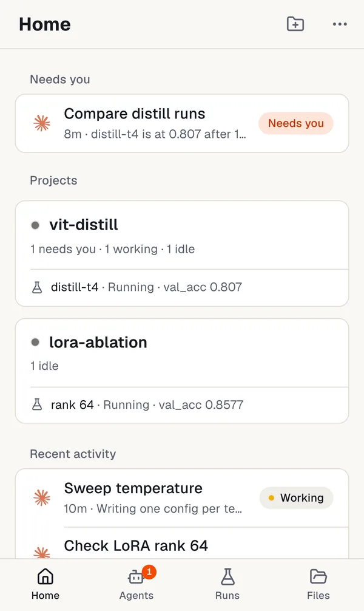364x611 pixels.
Task: Click the asterisk icon beside Check LoRA rank 64
Action: click(x=42, y=553)
